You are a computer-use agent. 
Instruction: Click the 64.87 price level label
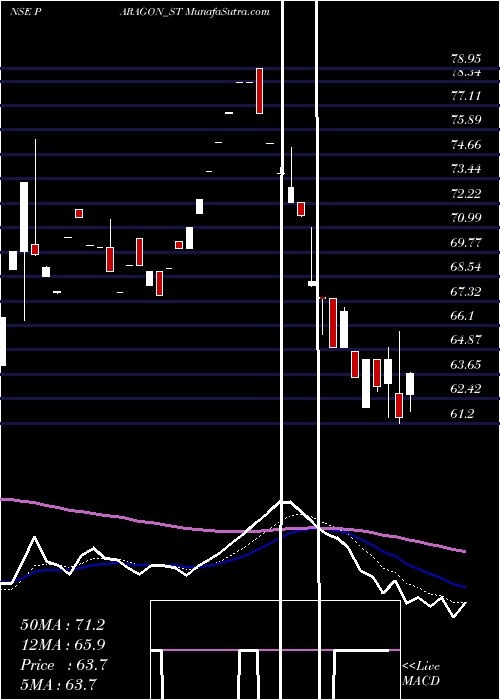tap(466, 340)
